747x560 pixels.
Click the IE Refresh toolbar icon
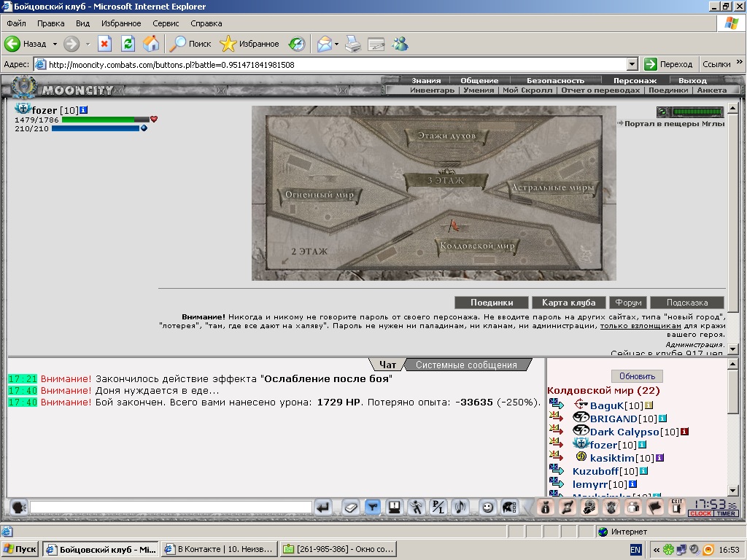[128, 44]
